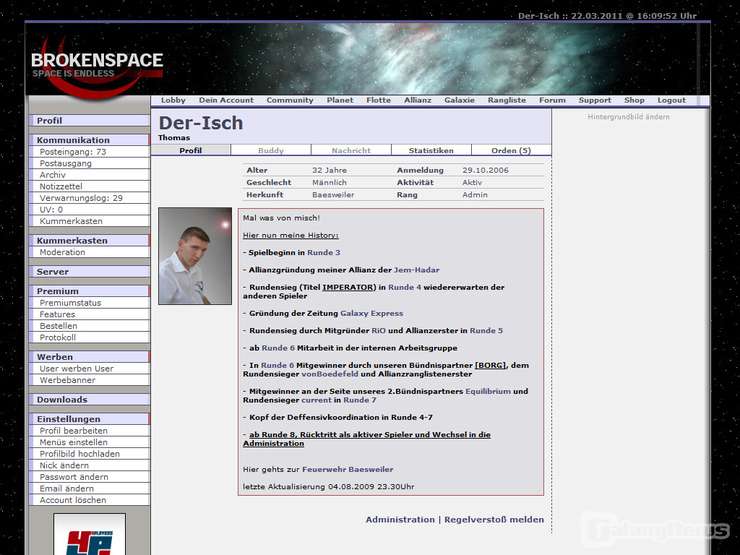Go to Support in the top bar
The image size is (740, 555).
tap(595, 100)
